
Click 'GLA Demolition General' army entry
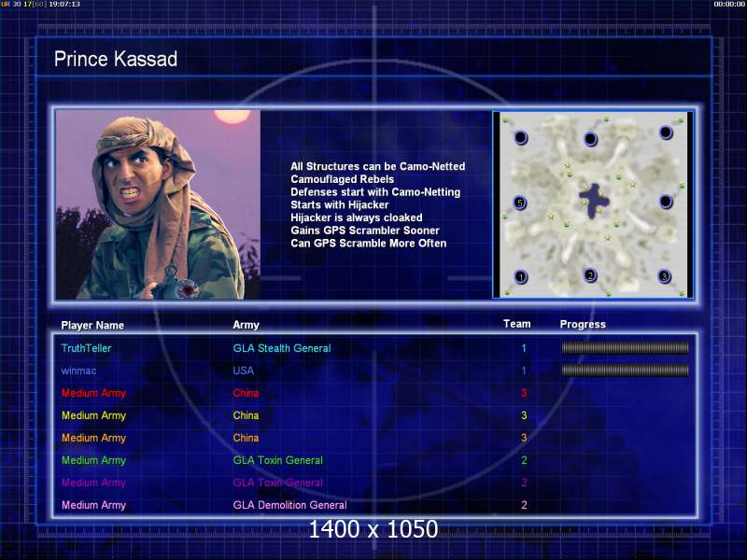click(289, 505)
